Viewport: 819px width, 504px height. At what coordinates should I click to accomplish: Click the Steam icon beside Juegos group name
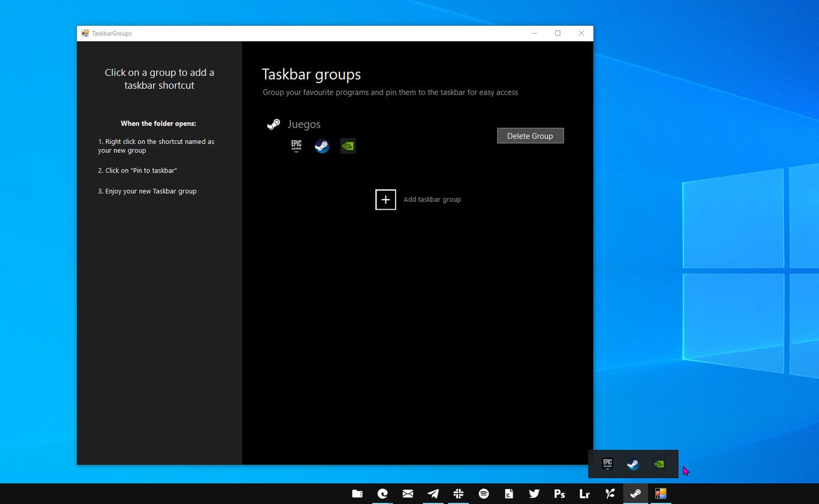[x=273, y=124]
